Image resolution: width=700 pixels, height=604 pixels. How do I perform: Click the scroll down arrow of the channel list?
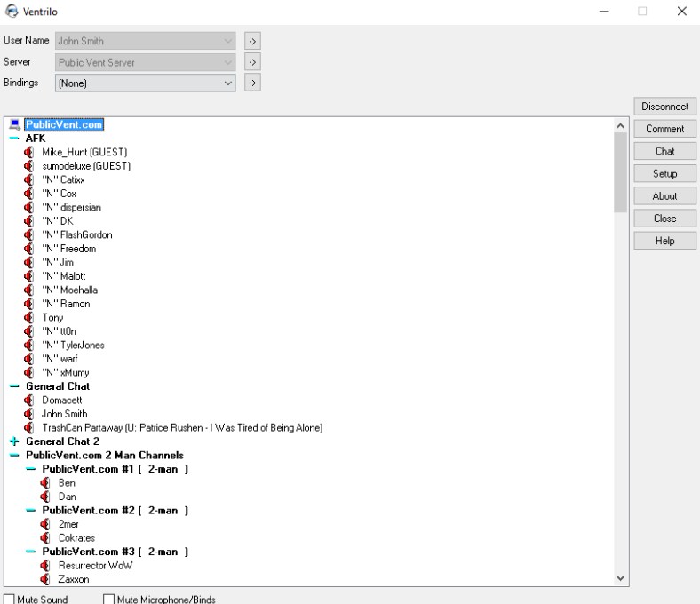pos(621,578)
